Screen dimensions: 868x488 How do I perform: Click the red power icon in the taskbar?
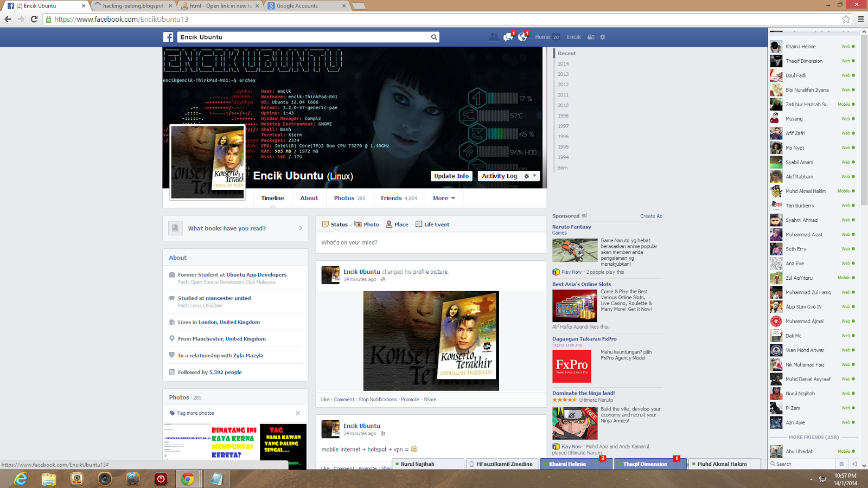click(x=161, y=479)
